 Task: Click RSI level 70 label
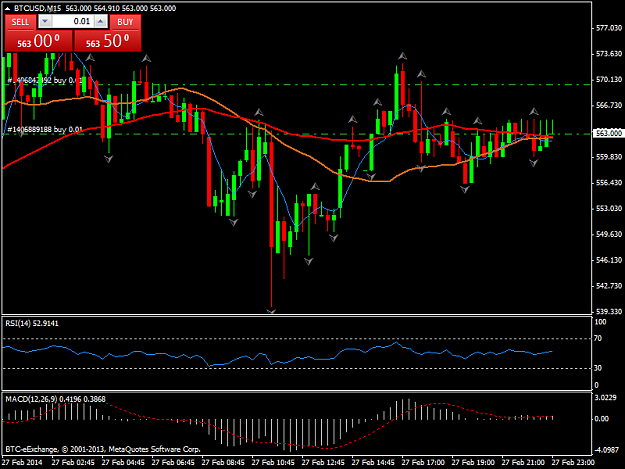598,338
